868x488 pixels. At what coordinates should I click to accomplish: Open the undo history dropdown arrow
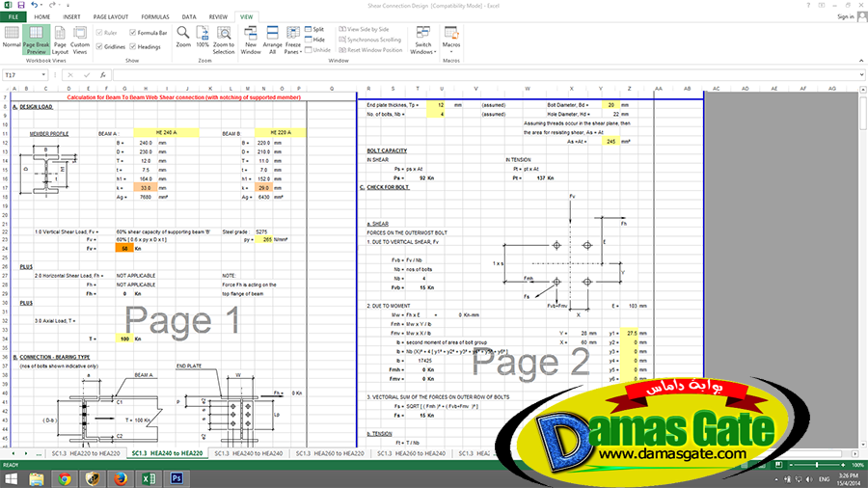tap(41, 5)
